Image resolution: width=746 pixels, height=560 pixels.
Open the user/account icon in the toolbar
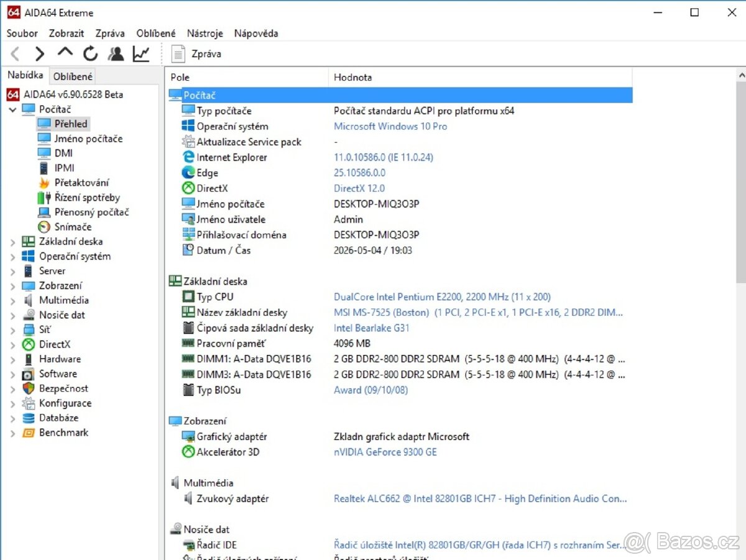tap(116, 53)
